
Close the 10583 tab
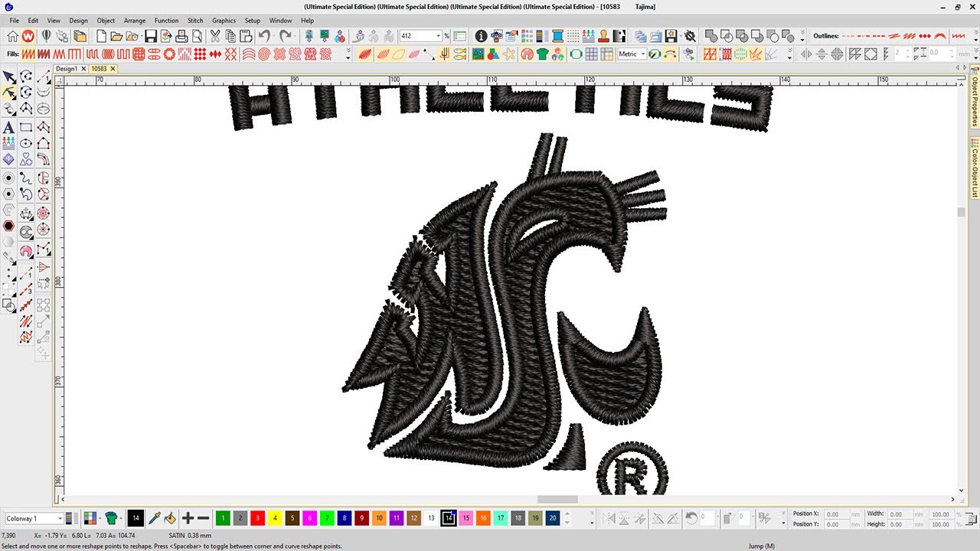pyautogui.click(x=113, y=69)
